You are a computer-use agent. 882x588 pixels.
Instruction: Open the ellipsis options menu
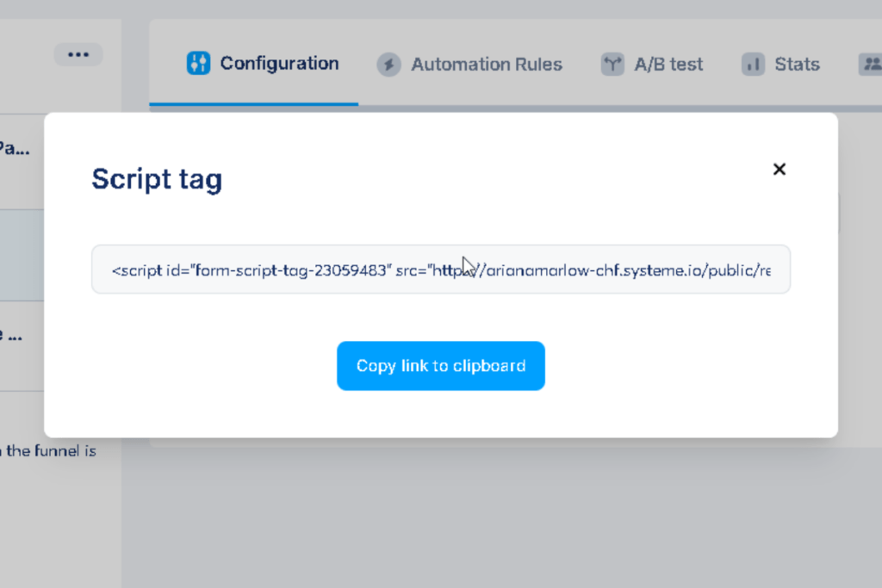78,53
